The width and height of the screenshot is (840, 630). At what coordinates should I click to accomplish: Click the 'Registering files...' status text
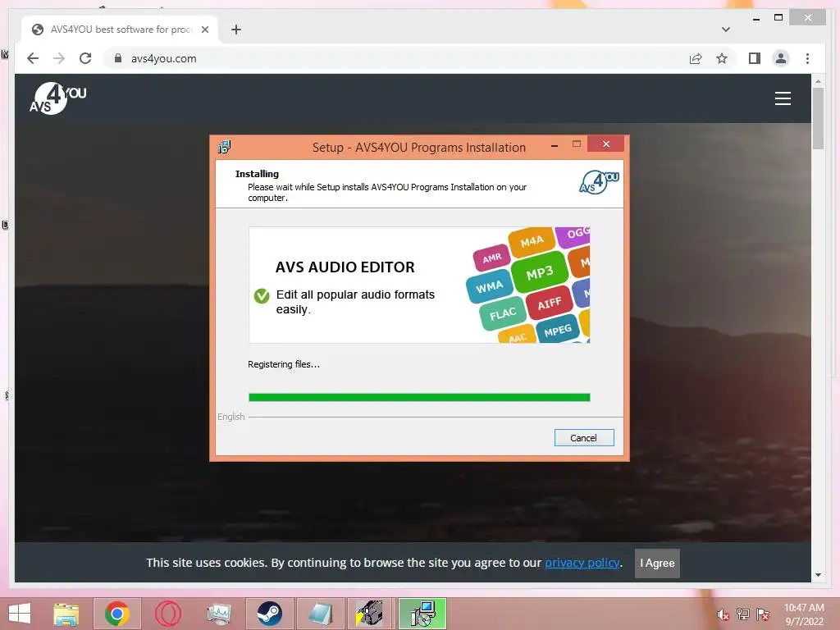click(x=283, y=364)
